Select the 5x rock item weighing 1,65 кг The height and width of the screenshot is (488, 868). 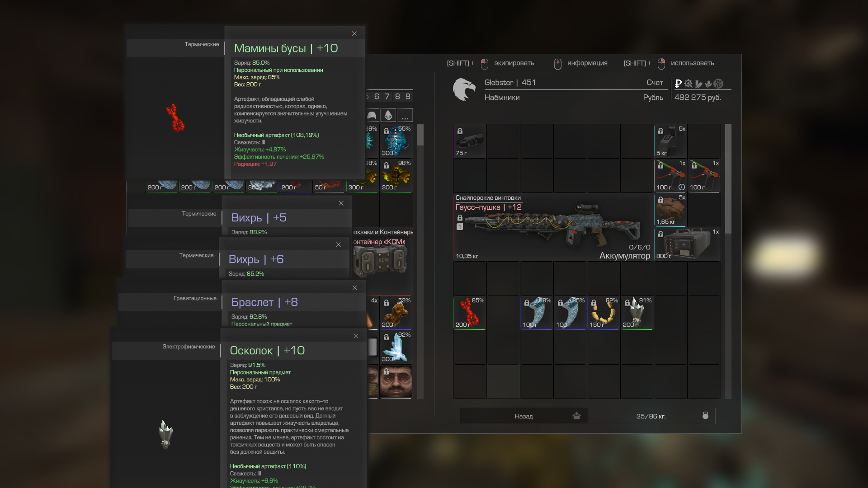point(670,210)
